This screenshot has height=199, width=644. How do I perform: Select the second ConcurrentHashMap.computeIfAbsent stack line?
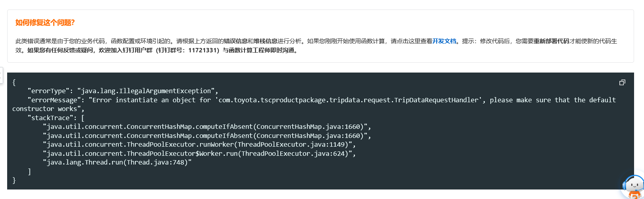pyautogui.click(x=207, y=136)
